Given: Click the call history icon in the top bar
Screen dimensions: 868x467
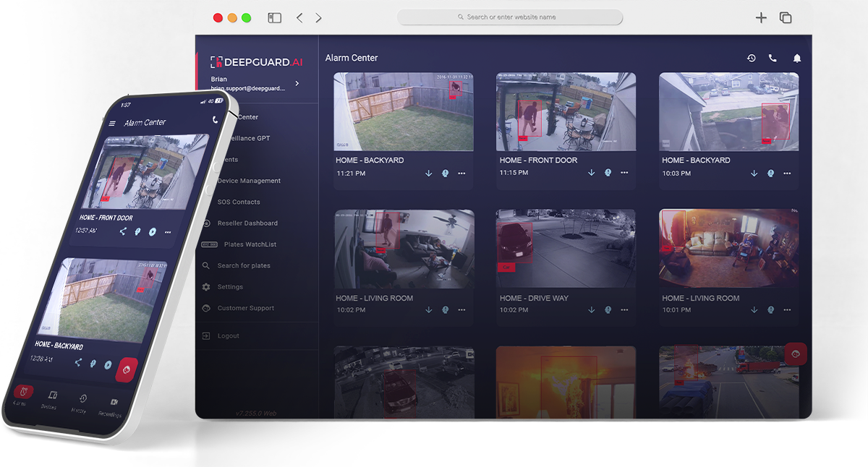Looking at the screenshot, I should 751,57.
